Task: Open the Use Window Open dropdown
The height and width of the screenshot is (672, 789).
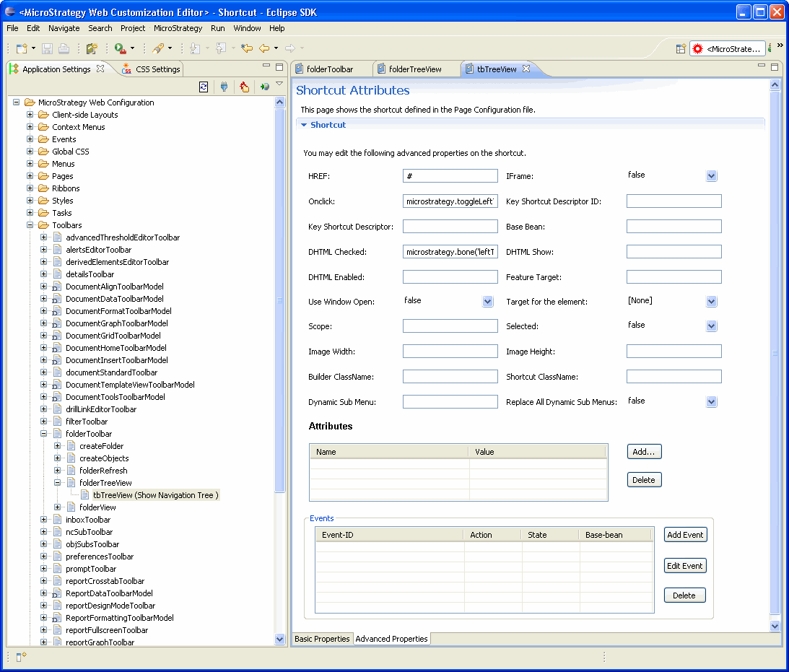Action: point(487,301)
